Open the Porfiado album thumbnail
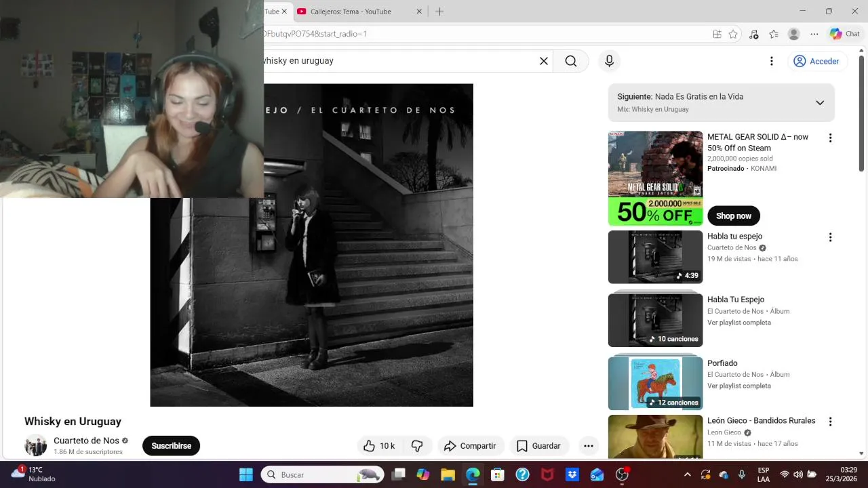868x488 pixels. [655, 384]
